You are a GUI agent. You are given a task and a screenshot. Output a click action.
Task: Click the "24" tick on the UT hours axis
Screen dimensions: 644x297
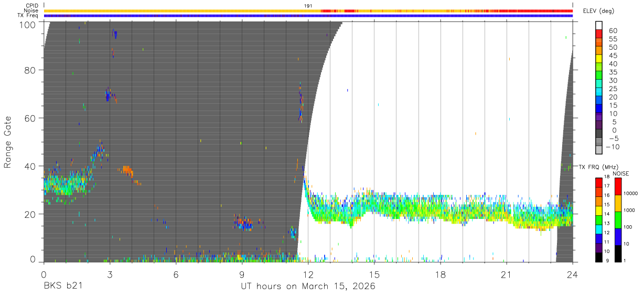(x=572, y=274)
